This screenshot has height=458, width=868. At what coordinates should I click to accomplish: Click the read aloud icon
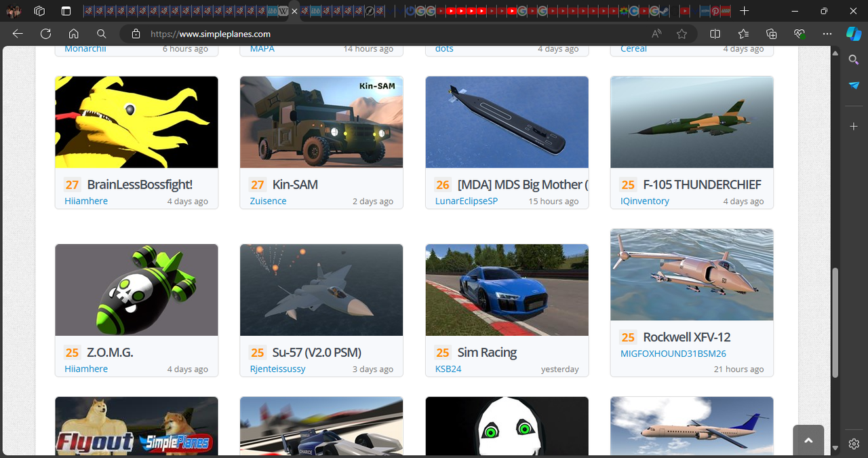(x=656, y=34)
